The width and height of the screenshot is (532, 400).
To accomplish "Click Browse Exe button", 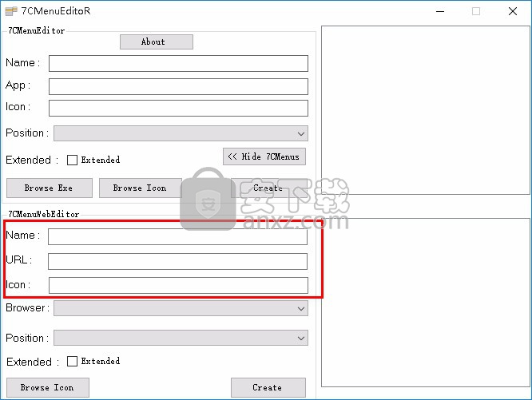I will pyautogui.click(x=50, y=188).
